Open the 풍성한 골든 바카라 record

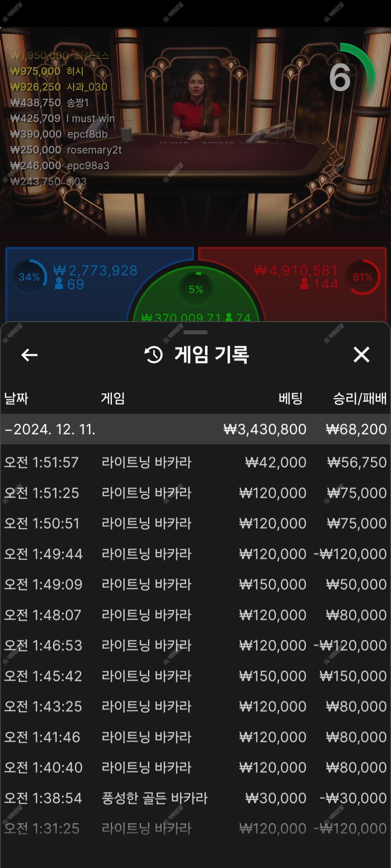(195, 798)
